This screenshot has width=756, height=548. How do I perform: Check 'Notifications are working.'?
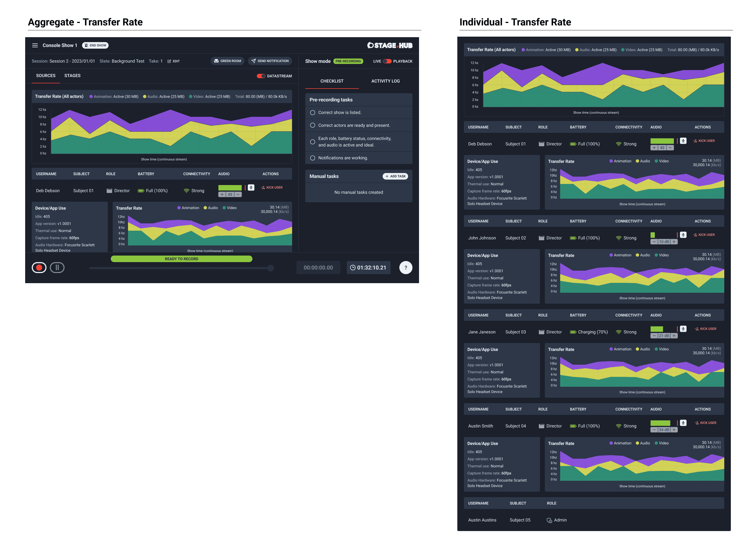point(313,158)
